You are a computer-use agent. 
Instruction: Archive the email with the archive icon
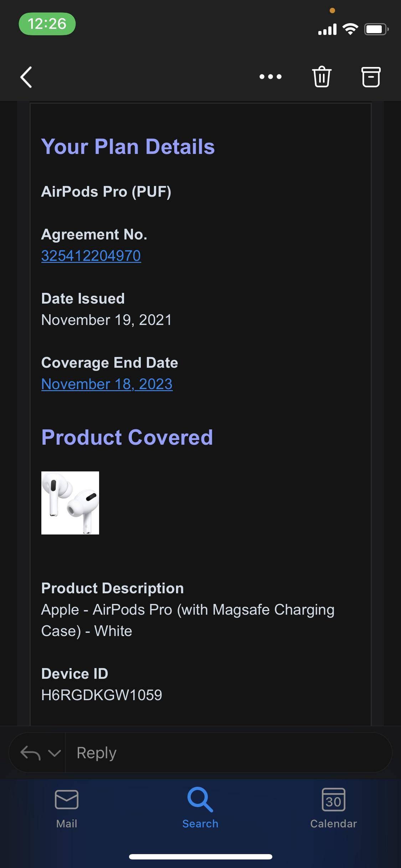pyautogui.click(x=371, y=77)
